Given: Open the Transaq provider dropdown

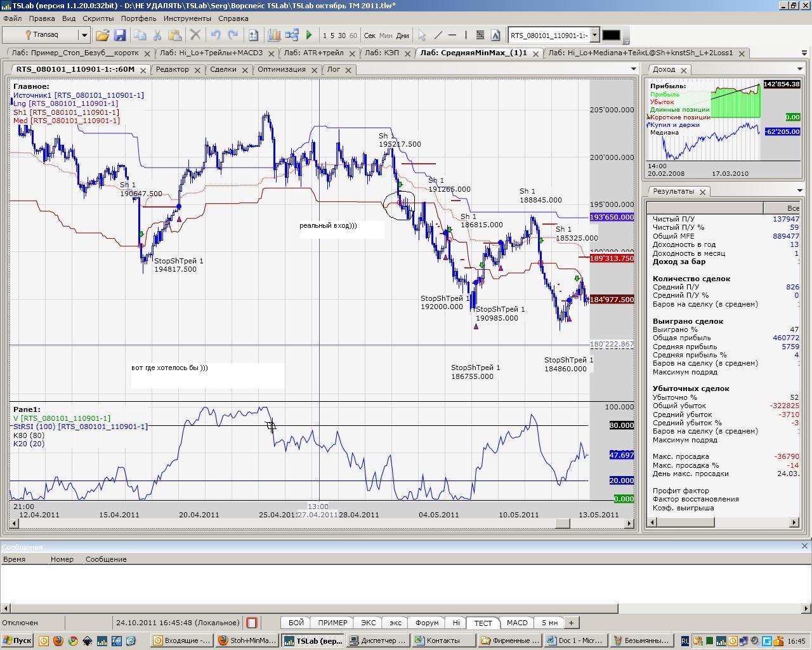Looking at the screenshot, I should pos(84,36).
